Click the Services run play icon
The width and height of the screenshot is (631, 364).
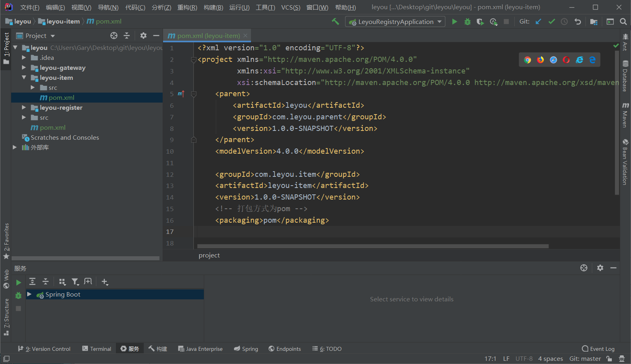coord(18,283)
